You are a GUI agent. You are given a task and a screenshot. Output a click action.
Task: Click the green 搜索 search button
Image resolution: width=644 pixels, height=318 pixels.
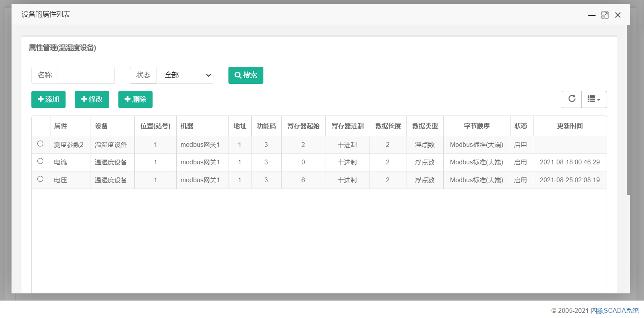(x=246, y=75)
